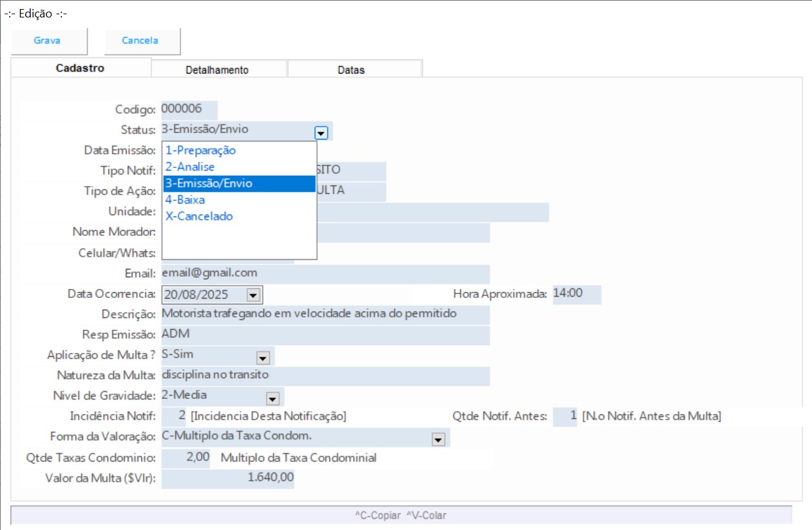Open the Datas tab
Image resolution: width=812 pixels, height=530 pixels.
pos(351,70)
